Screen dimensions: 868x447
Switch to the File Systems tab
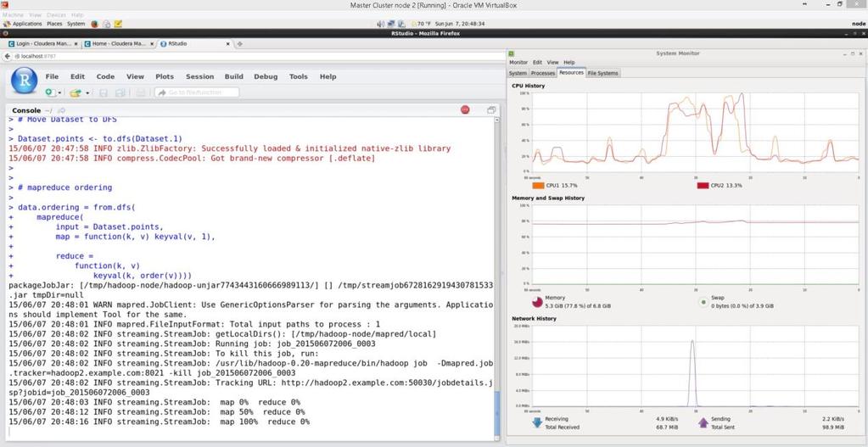click(x=602, y=73)
